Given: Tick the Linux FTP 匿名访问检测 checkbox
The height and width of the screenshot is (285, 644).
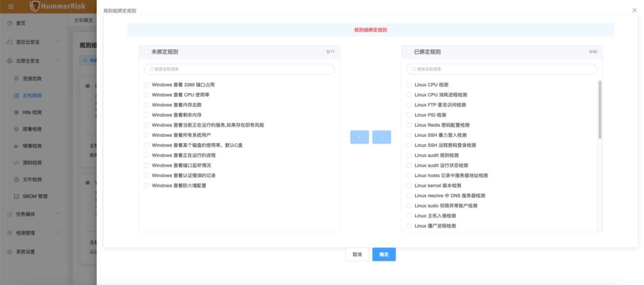Looking at the screenshot, I should click(409, 105).
